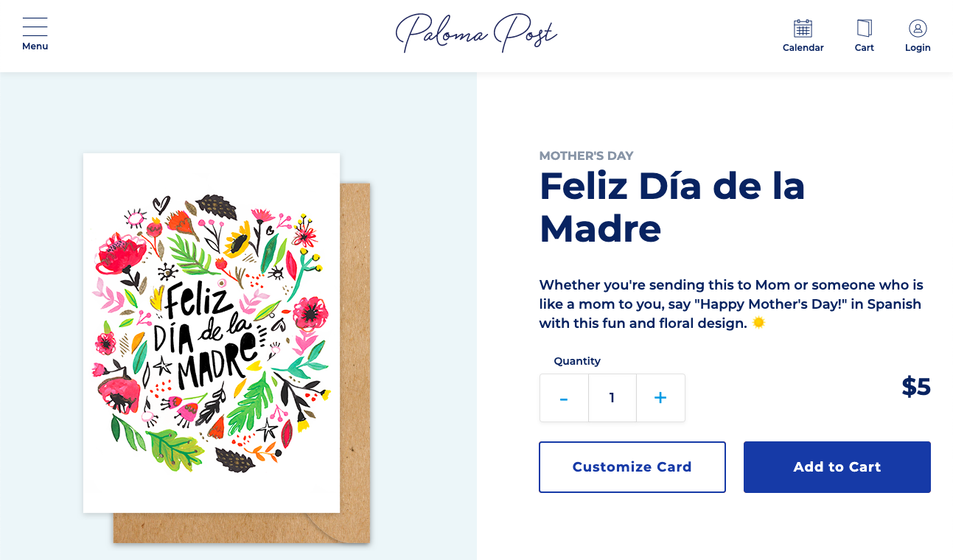The height and width of the screenshot is (560, 953).
Task: Increase quantity with the plus control
Action: click(660, 398)
